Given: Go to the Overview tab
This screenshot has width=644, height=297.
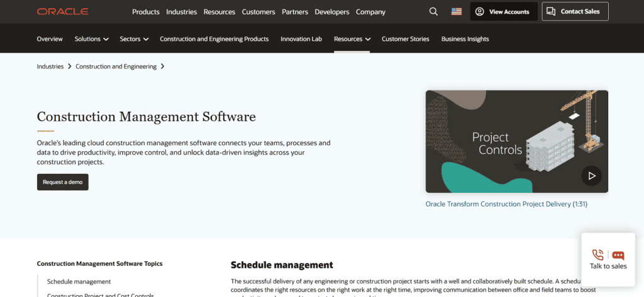Looking at the screenshot, I should click(x=50, y=39).
